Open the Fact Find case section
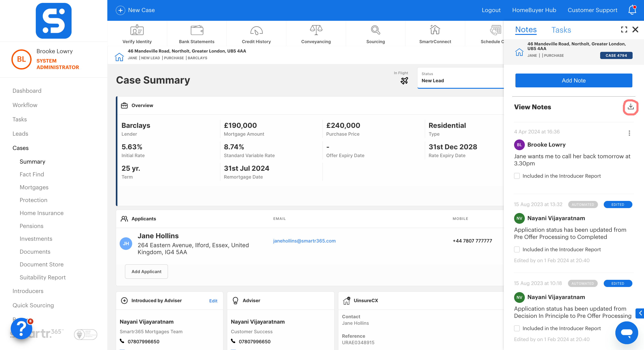 point(32,174)
